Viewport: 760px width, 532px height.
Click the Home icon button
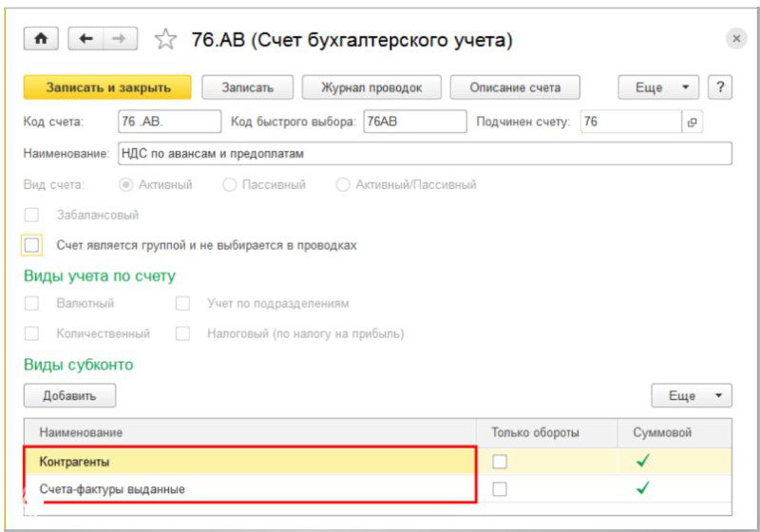tap(41, 39)
